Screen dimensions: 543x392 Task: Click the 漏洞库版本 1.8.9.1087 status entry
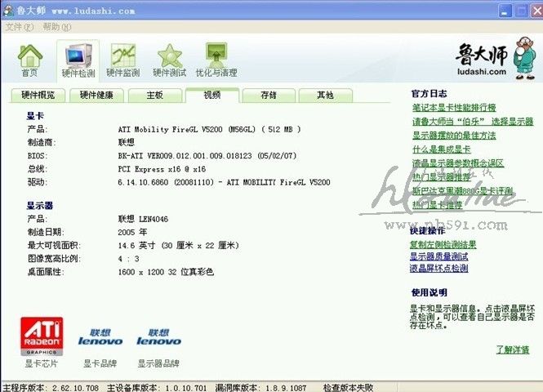click(x=260, y=388)
